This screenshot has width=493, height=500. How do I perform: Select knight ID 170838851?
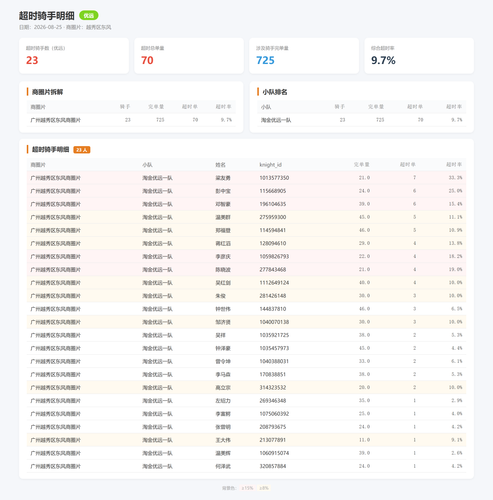273,374
